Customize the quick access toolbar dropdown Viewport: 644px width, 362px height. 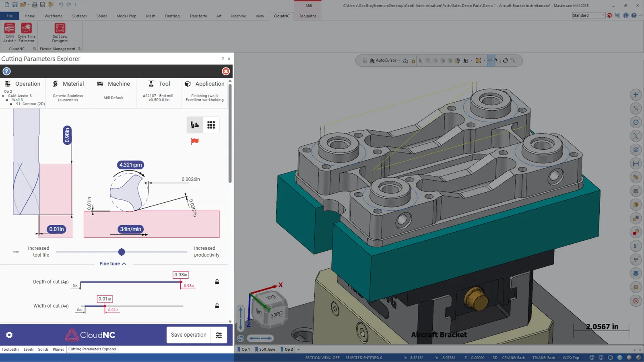tap(76, 5)
